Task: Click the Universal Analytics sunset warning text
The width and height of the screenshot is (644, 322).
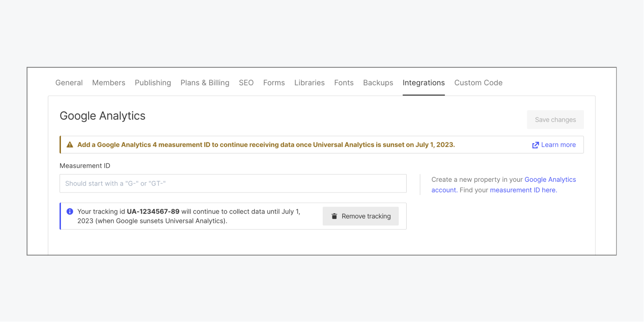Action: [x=266, y=145]
